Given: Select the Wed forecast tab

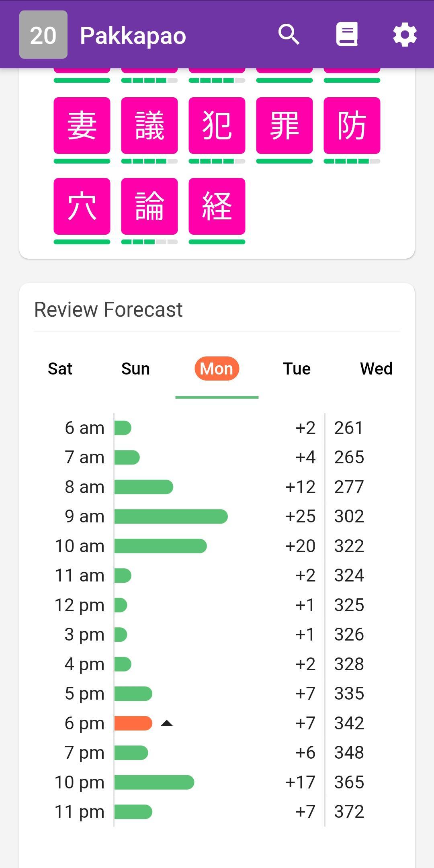Looking at the screenshot, I should (x=376, y=368).
